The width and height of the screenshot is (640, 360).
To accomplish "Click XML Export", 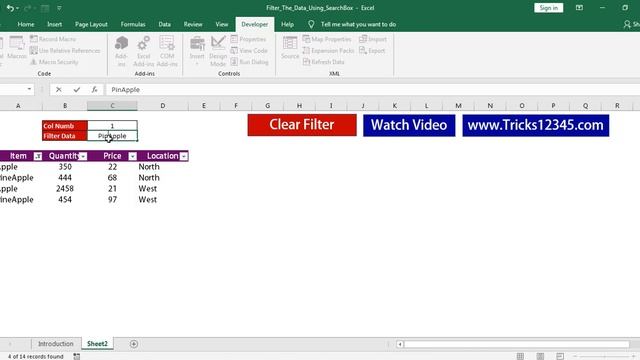I will click(372, 50).
